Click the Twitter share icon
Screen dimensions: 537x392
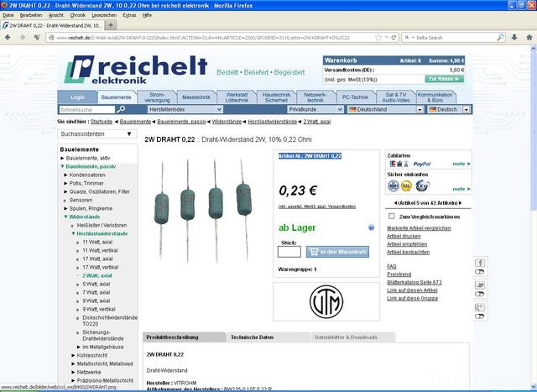point(480,285)
